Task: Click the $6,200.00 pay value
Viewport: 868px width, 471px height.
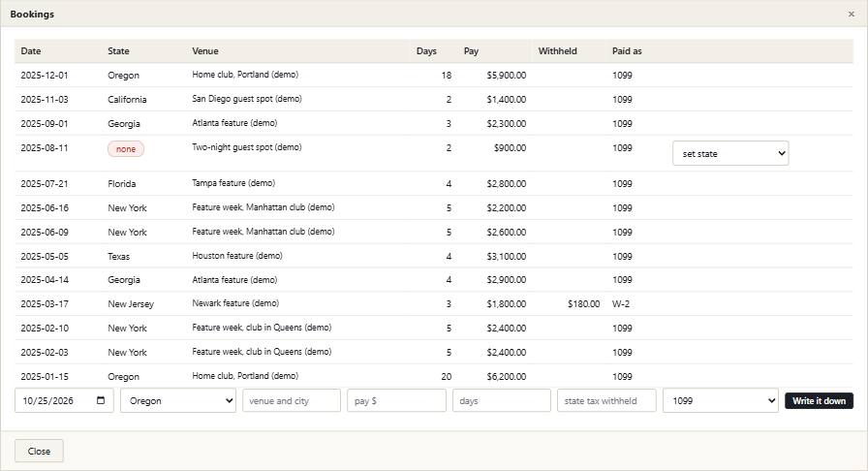Action: point(507,376)
